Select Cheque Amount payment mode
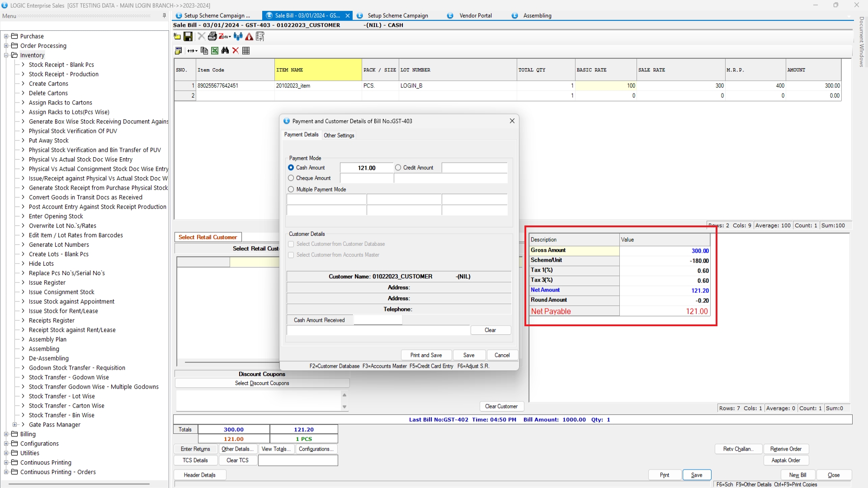Viewport: 868px width, 488px height. tap(291, 178)
